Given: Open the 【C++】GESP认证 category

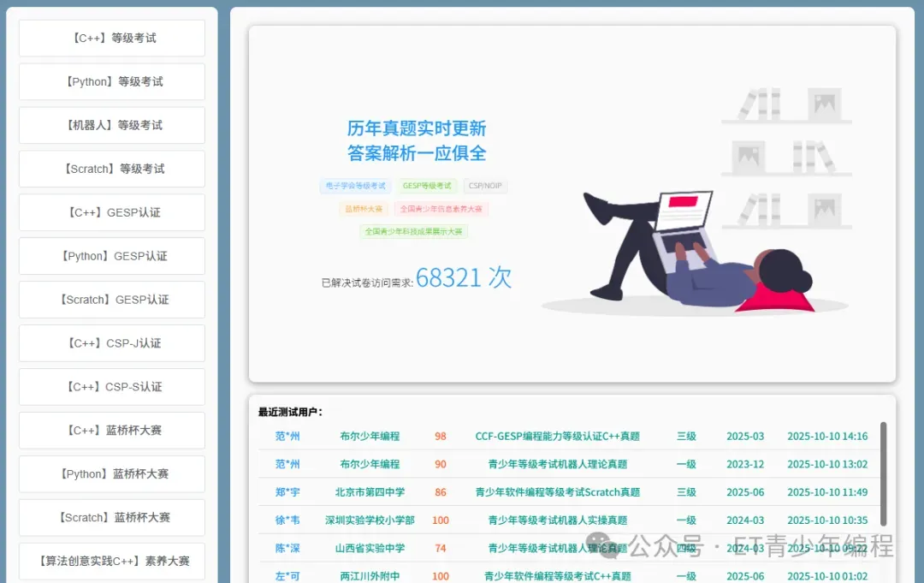Looking at the screenshot, I should pyautogui.click(x=112, y=213).
